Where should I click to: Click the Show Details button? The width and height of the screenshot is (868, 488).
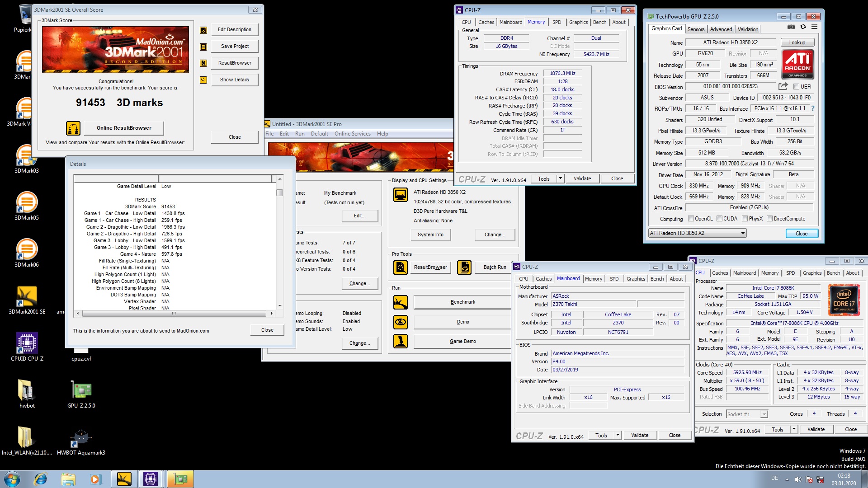[x=234, y=80]
